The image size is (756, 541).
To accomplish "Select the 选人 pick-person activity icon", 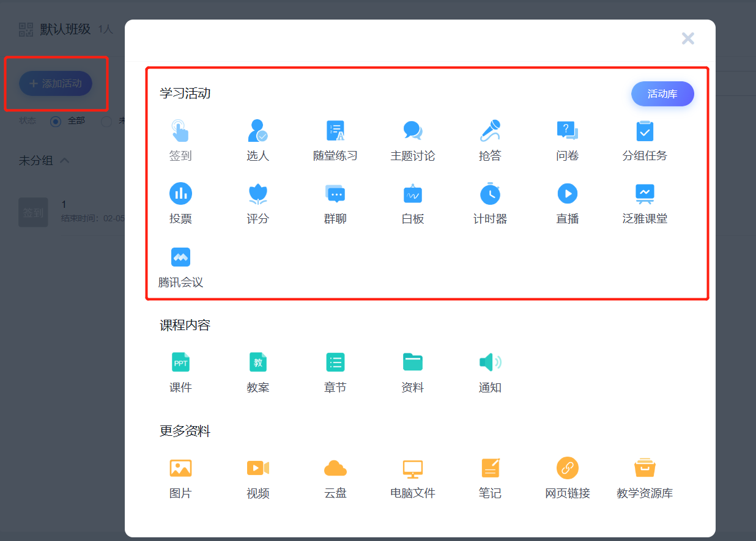I will click(x=258, y=131).
